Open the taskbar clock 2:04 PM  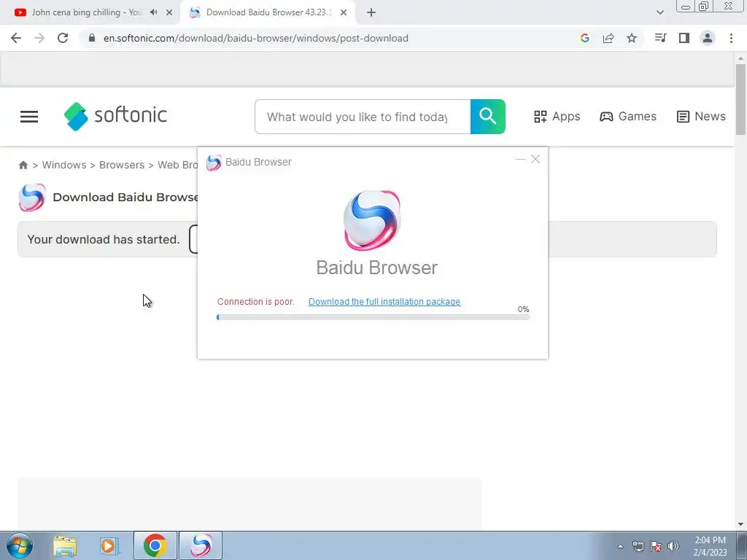tap(710, 546)
